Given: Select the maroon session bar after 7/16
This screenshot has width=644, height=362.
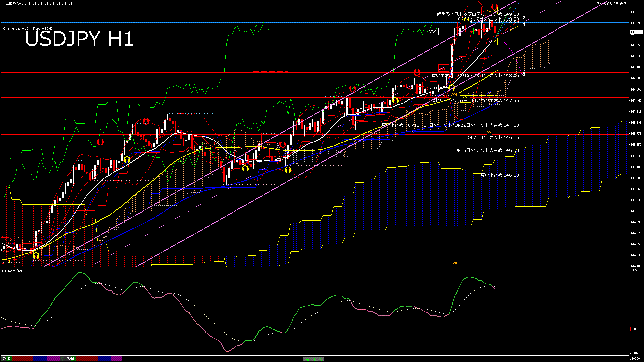Looking at the screenshot, I should click(87, 359).
